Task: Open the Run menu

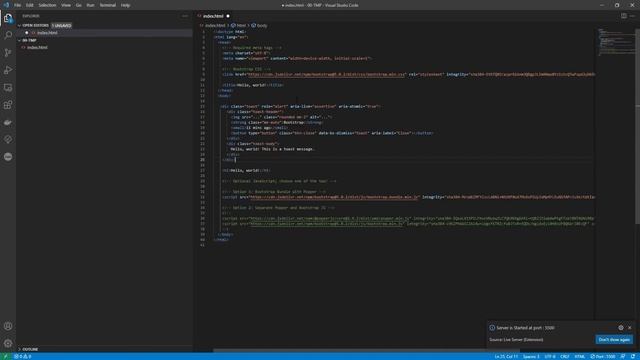Action: click(90, 5)
